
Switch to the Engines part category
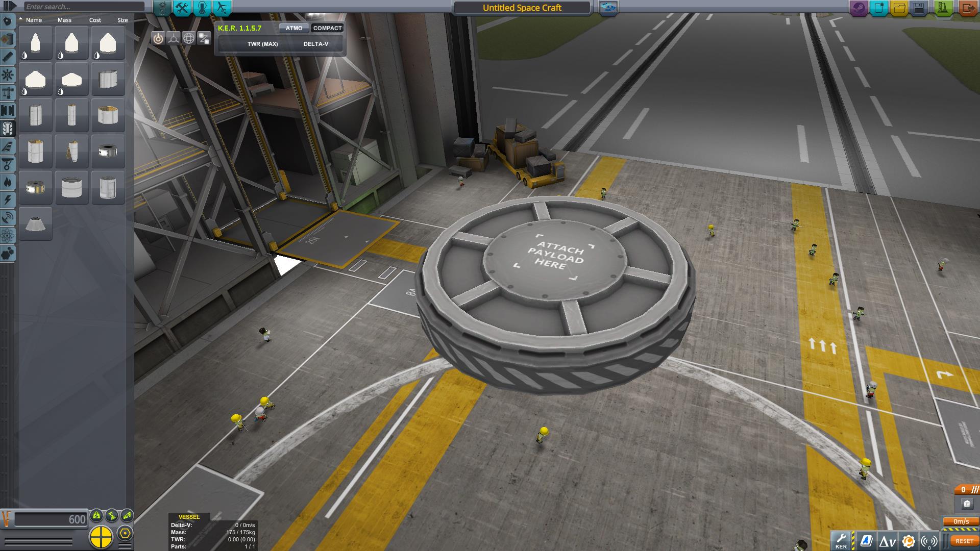coord(8,57)
